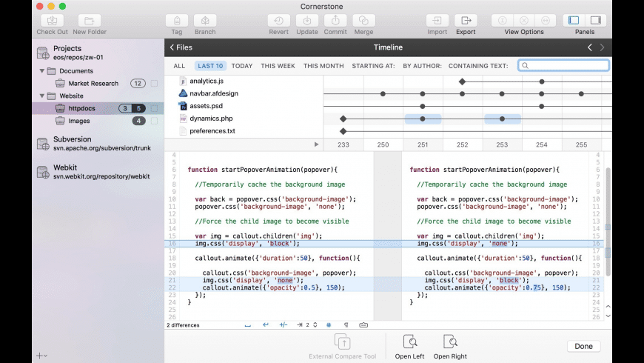The image size is (644, 363).
Task: Open the left file with Open Left
Action: (x=409, y=342)
